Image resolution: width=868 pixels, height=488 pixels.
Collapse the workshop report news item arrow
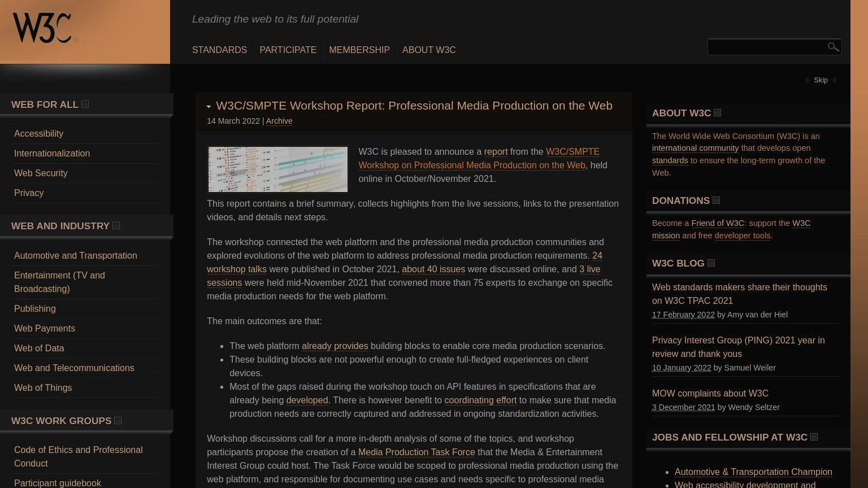pyautogui.click(x=209, y=106)
